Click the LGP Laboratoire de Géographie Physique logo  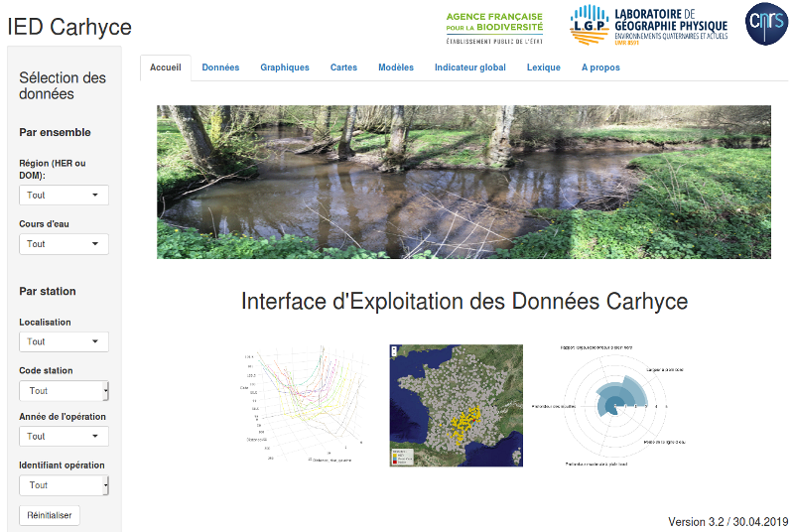[648, 25]
